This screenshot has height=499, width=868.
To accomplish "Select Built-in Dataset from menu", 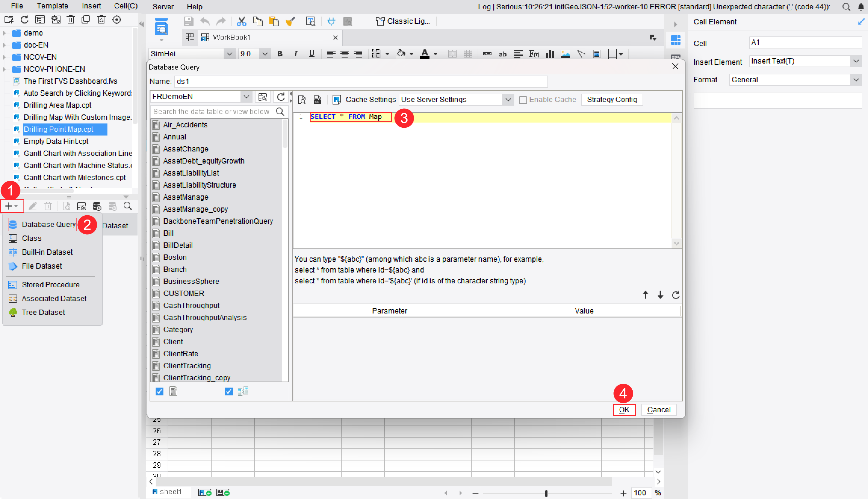I will pyautogui.click(x=47, y=252).
